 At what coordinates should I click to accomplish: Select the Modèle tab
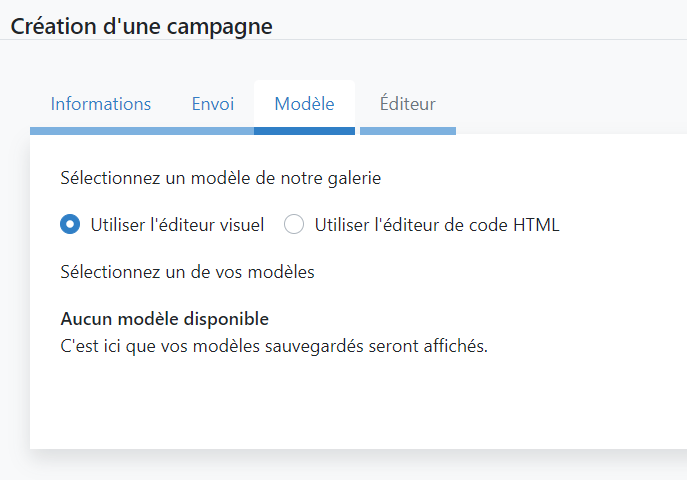coord(304,104)
